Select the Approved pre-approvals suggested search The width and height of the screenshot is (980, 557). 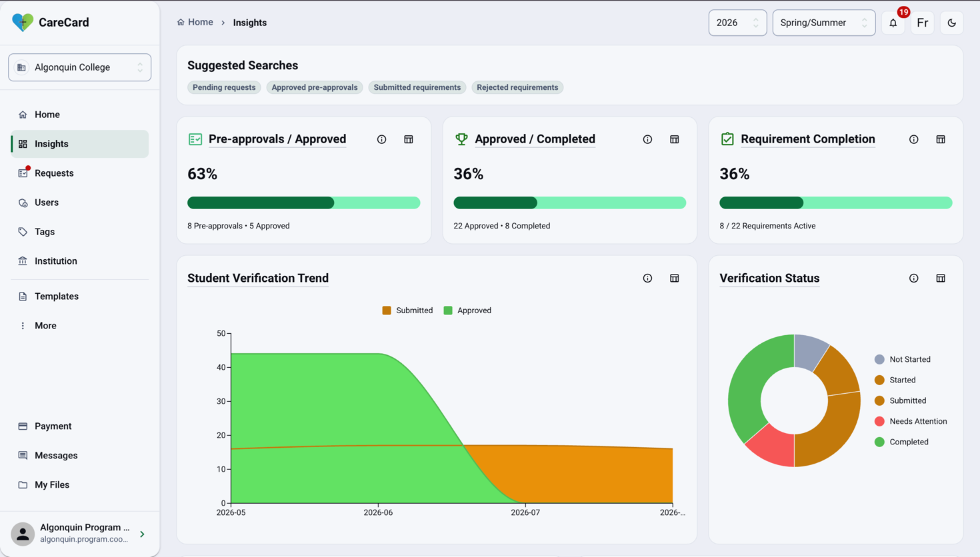tap(315, 87)
